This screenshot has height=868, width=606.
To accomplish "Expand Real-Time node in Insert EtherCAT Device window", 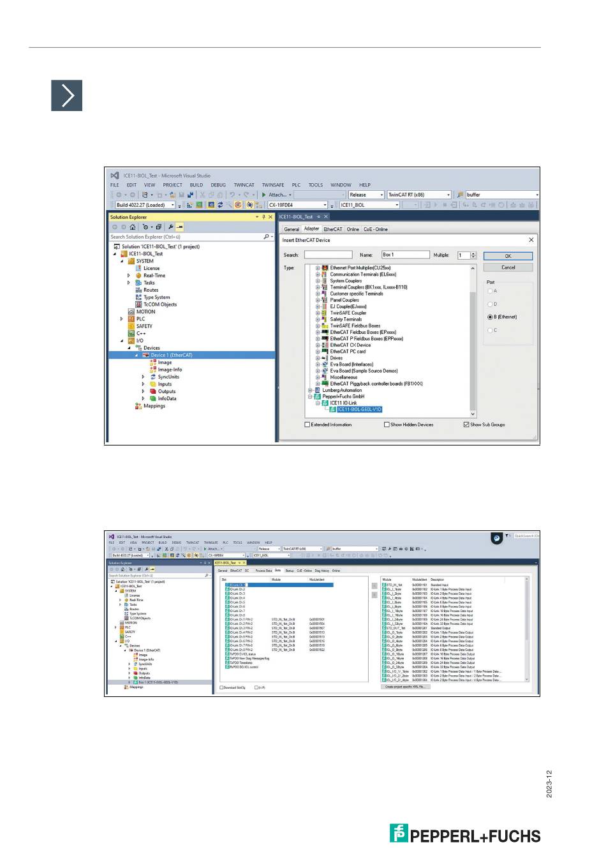I will tap(129, 276).
